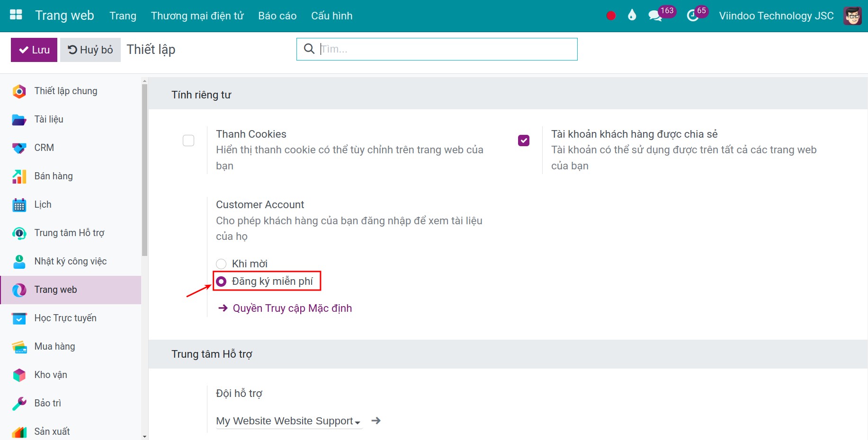868x440 pixels.
Task: Click the Lưu save button
Action: click(34, 50)
